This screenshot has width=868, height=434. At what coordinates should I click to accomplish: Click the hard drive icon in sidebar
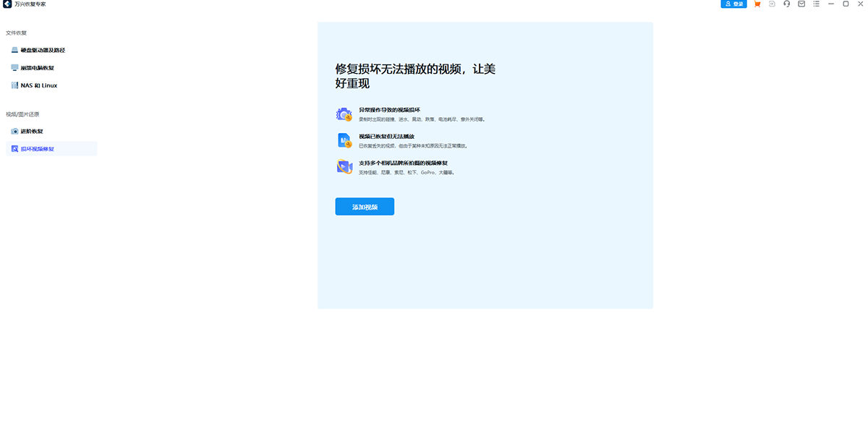coord(14,51)
